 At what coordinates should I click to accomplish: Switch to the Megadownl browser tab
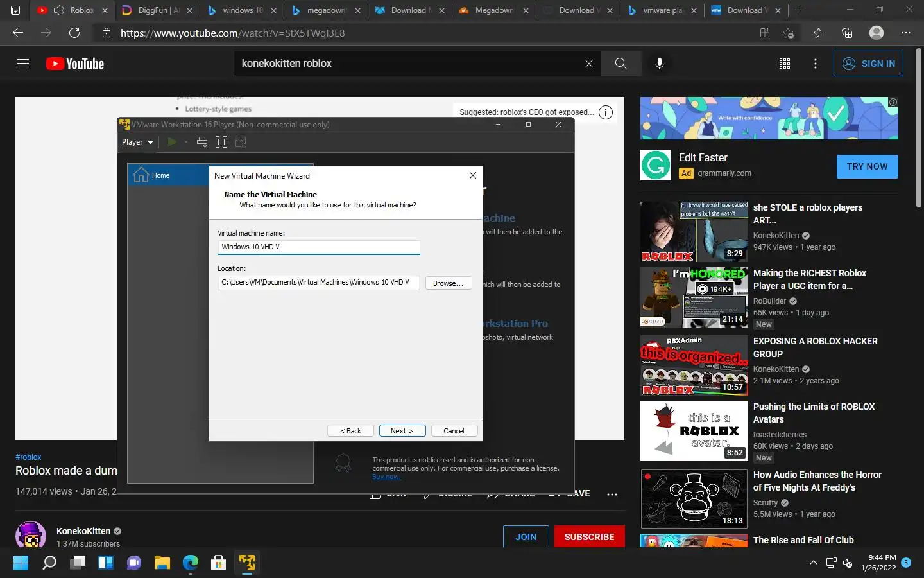click(494, 10)
